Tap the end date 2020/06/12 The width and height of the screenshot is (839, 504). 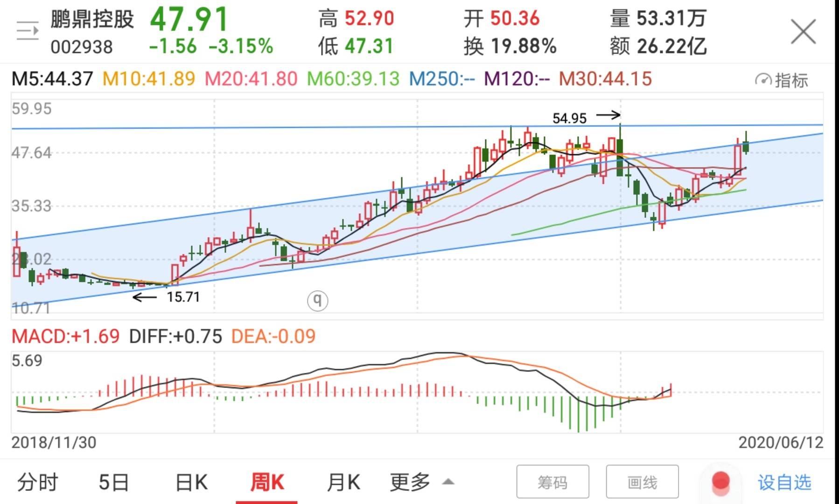tap(781, 442)
